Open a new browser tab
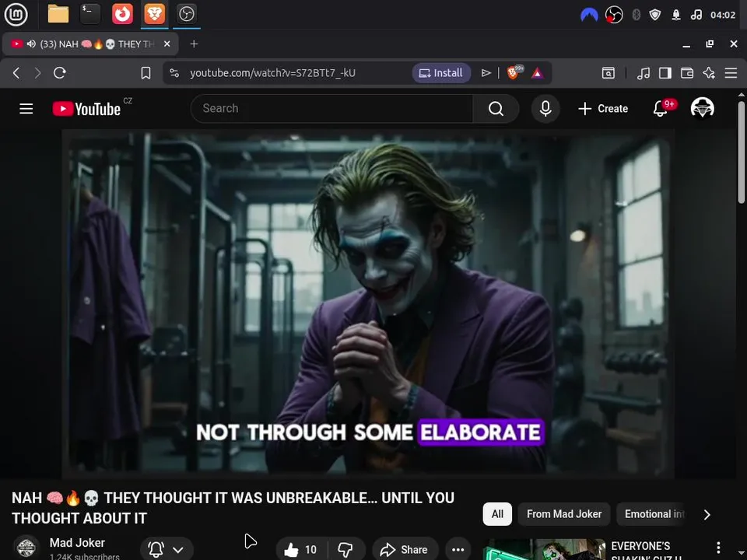This screenshot has width=747, height=560. coord(194,44)
